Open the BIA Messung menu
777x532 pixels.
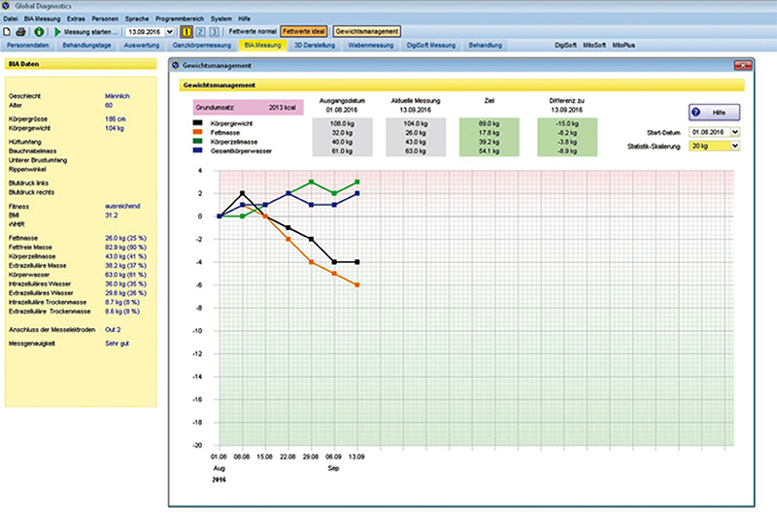[x=42, y=18]
